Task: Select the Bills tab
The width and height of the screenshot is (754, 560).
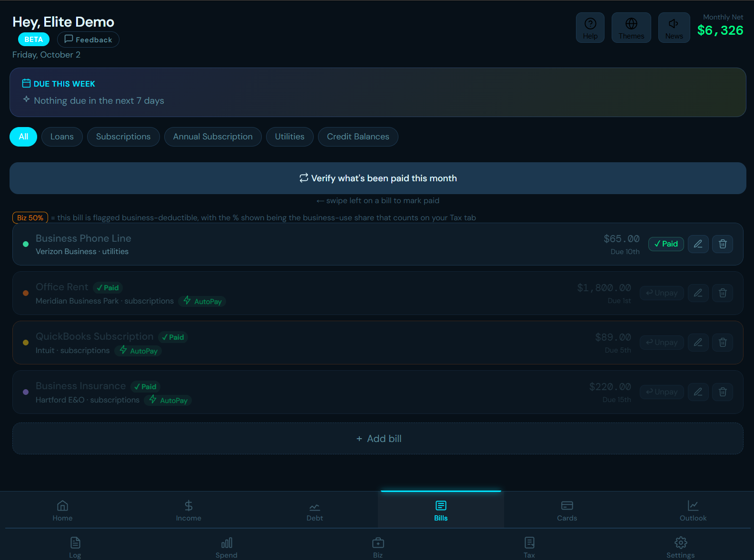Action: pos(441,511)
